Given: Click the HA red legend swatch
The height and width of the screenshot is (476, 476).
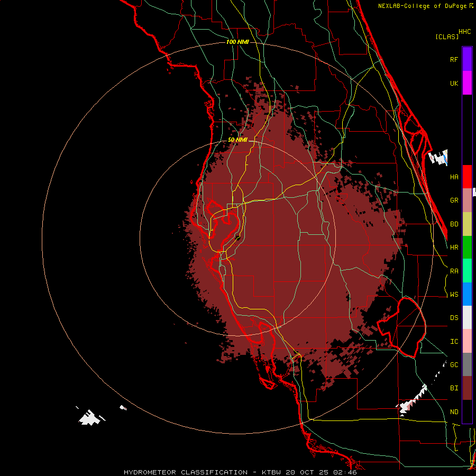Looking at the screenshot, I should (x=467, y=177).
